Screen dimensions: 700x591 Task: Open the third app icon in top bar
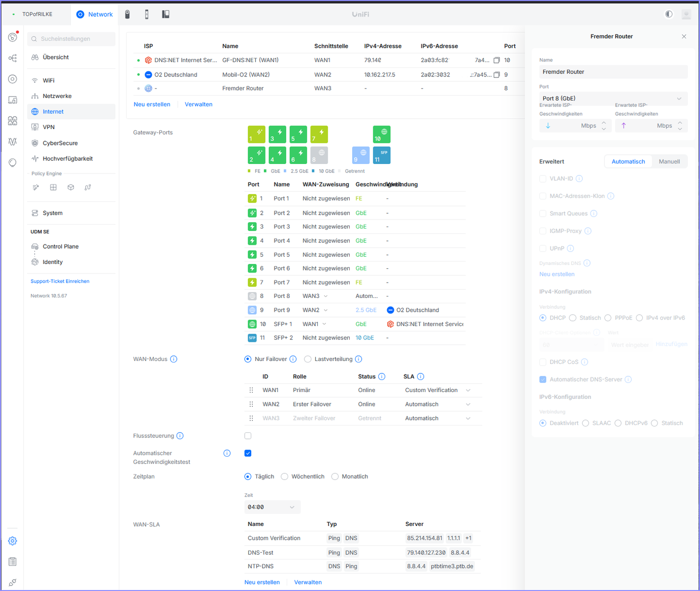tap(166, 14)
